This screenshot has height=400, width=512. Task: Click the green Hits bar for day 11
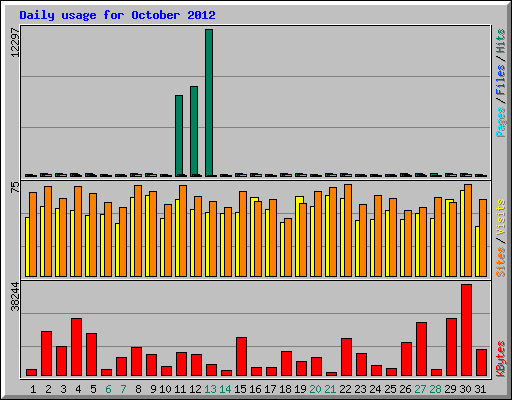pos(179,136)
